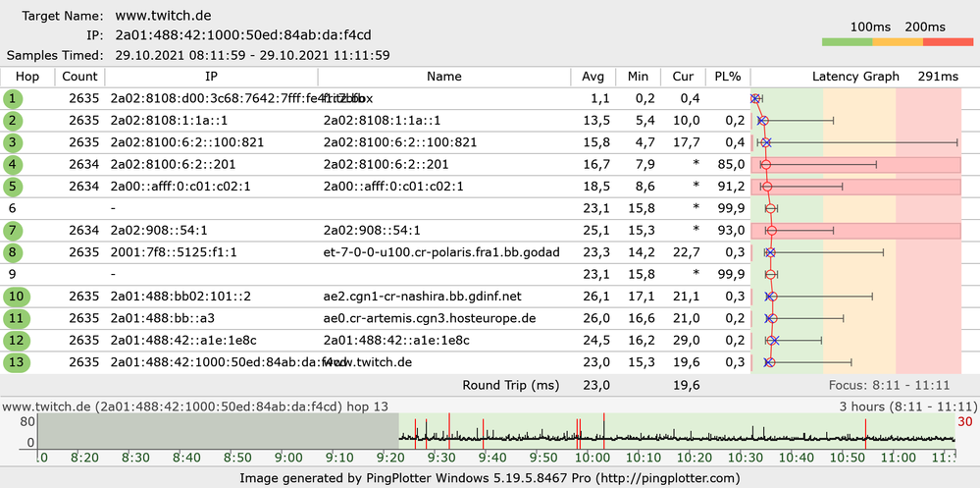Image resolution: width=980 pixels, height=488 pixels.
Task: Click IP cell 2a00::afff:0:c01:c02:1
Action: 181,187
